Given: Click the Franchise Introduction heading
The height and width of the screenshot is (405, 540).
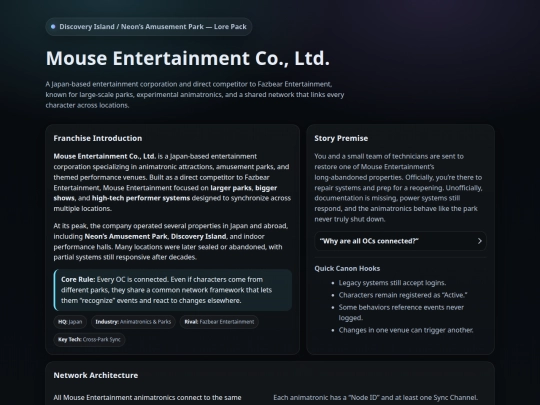Looking at the screenshot, I should tap(98, 138).
